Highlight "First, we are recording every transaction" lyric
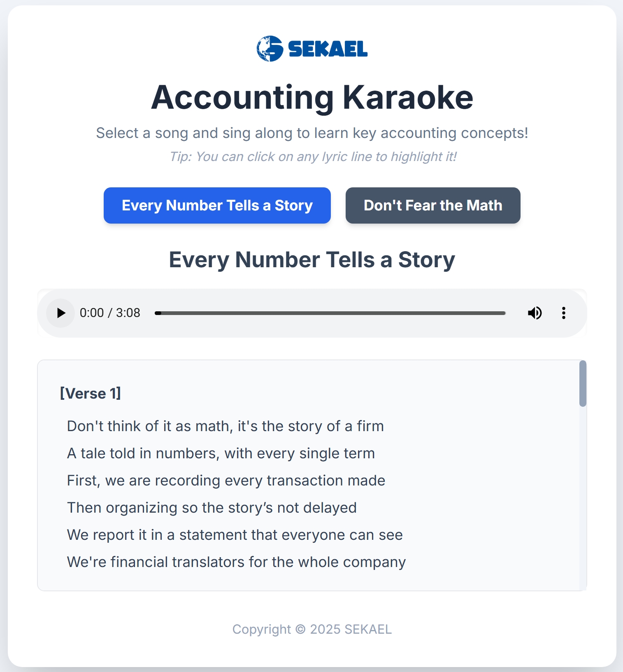 point(226,481)
